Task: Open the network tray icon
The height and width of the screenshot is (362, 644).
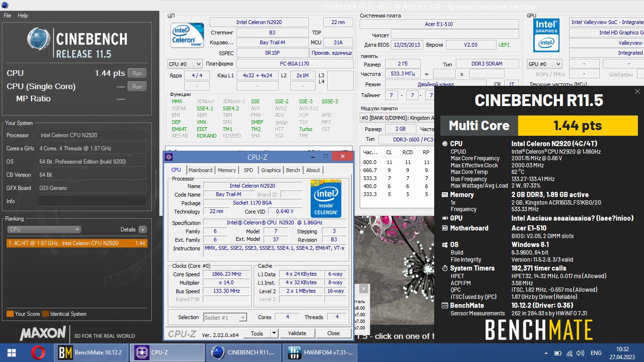Action: click(570, 353)
